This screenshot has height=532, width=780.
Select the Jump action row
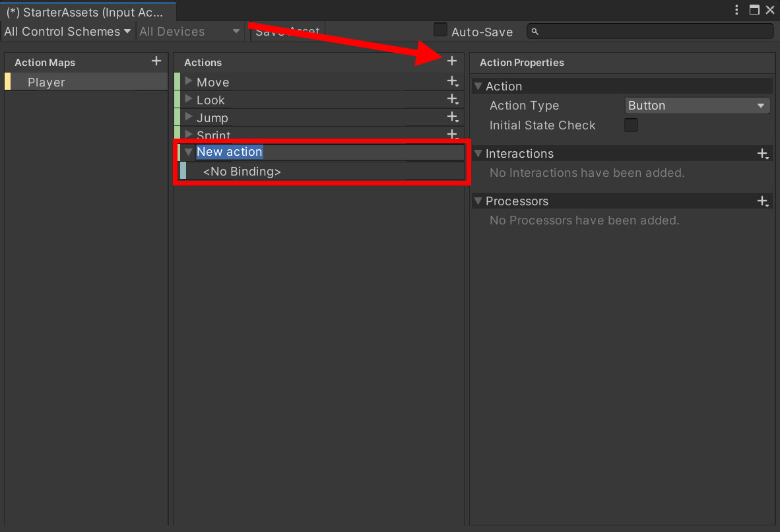(319, 117)
